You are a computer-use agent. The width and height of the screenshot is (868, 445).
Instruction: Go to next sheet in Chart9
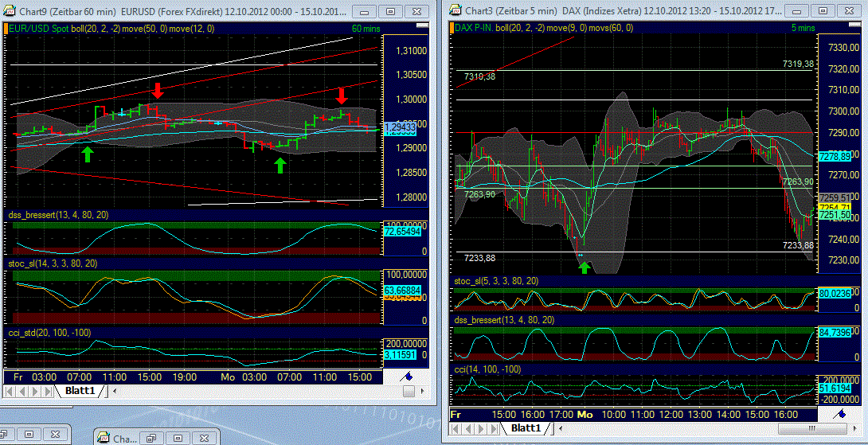click(x=35, y=391)
